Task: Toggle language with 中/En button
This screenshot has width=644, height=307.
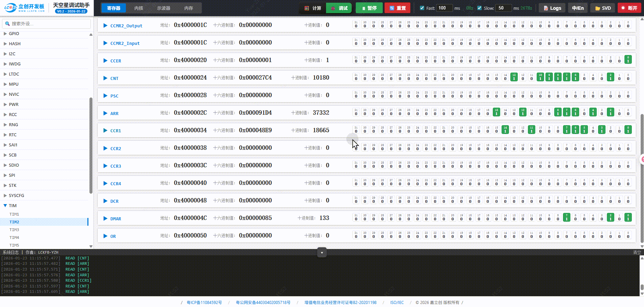Action: coord(578,8)
